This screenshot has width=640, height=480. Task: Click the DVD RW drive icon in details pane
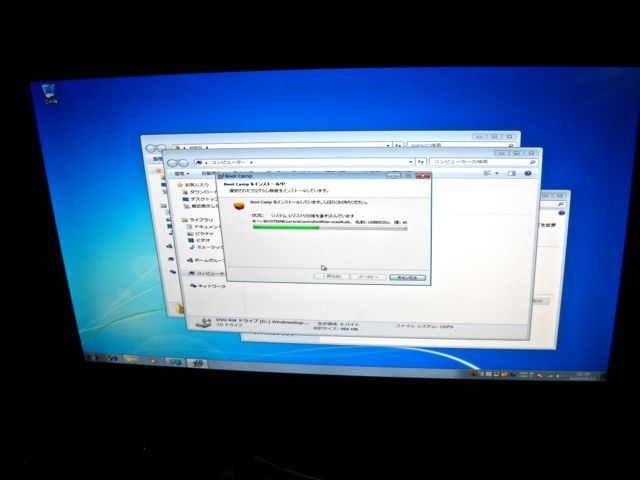pos(203,323)
